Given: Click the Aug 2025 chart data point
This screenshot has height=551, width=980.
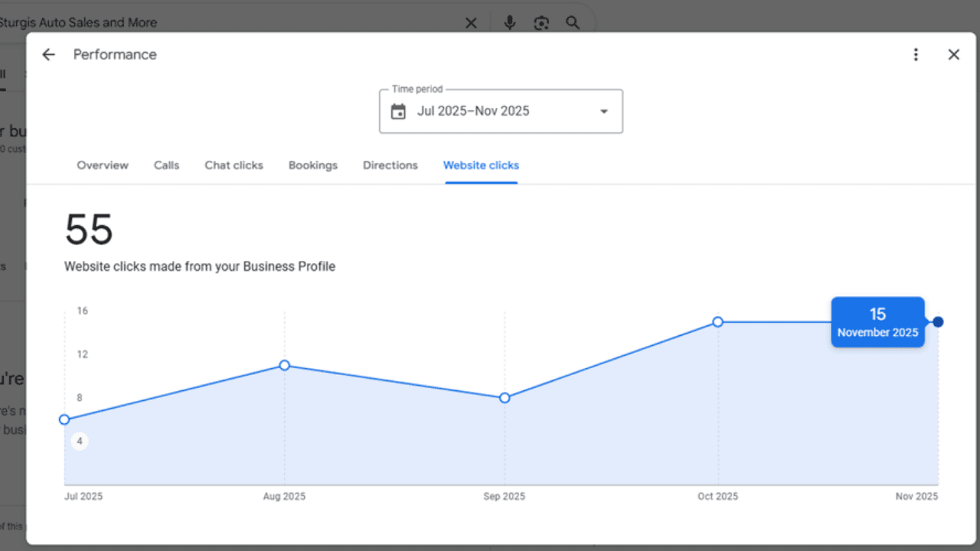Looking at the screenshot, I should point(284,365).
